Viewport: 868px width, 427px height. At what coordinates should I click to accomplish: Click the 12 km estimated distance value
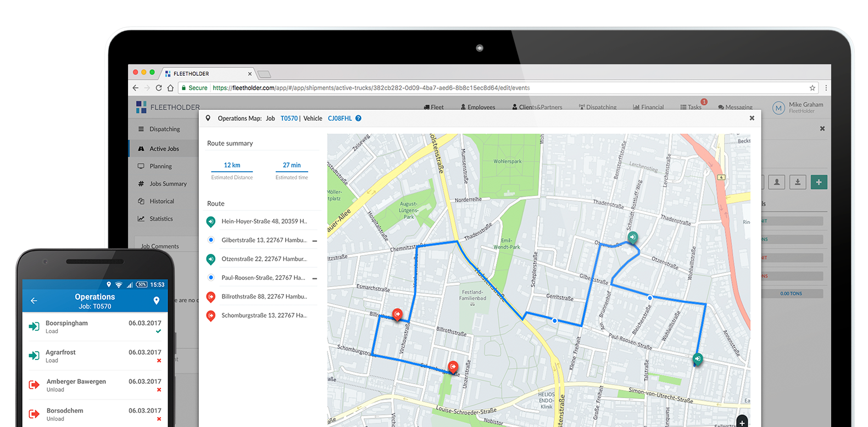pos(232,165)
